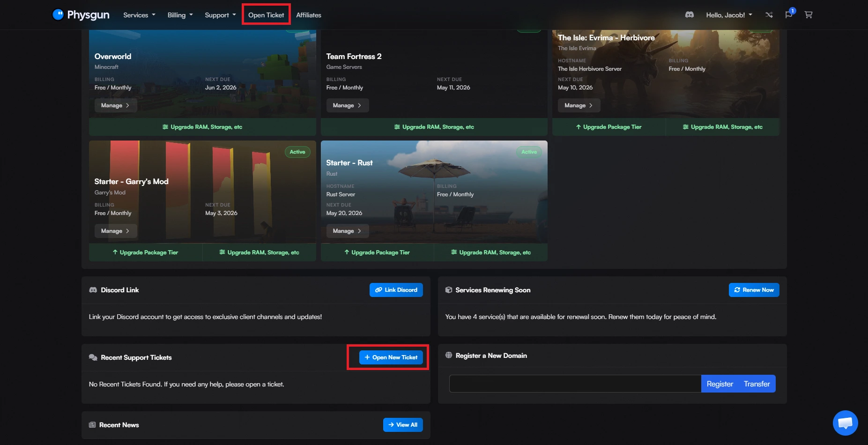Open the Overworld card title
Screen dimensions: 868x445
[x=113, y=56]
